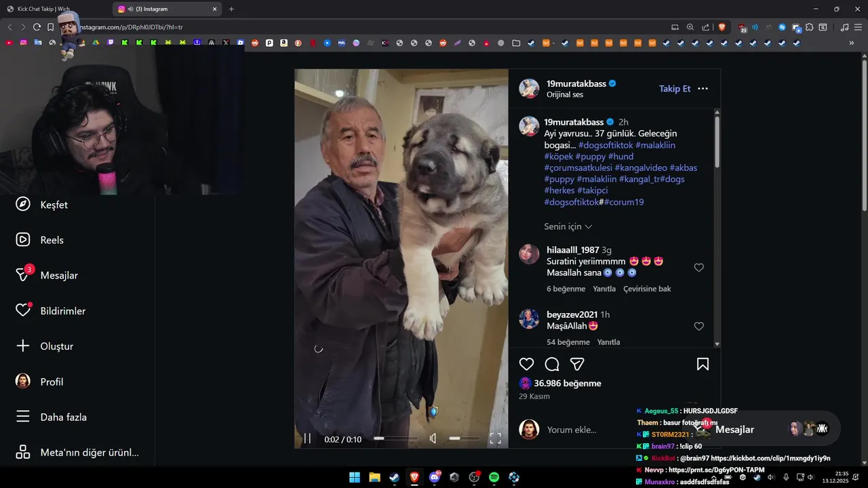Open Bildirimler notifications heart icon
The width and height of the screenshot is (868, 488).
click(23, 310)
